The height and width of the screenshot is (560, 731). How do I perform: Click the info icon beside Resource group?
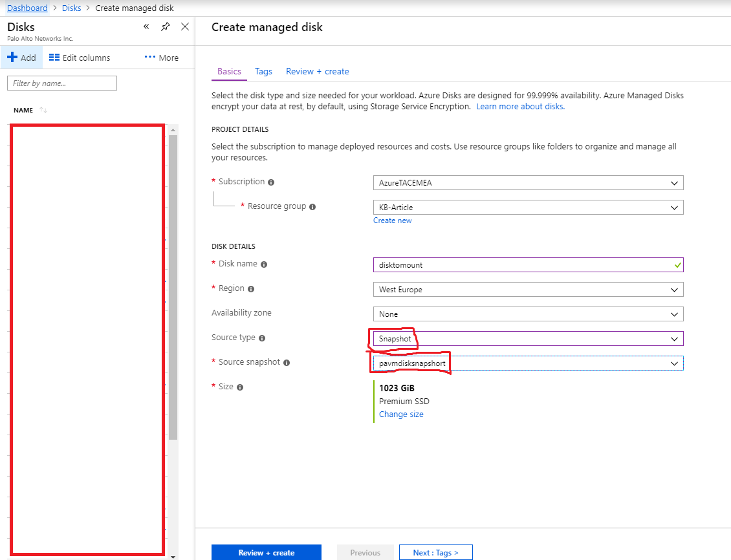click(312, 207)
